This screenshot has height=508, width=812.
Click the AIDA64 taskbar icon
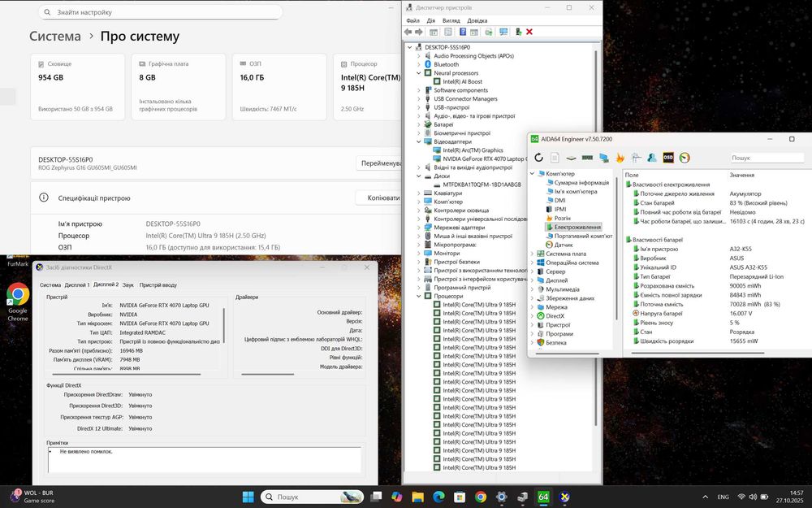click(543, 497)
